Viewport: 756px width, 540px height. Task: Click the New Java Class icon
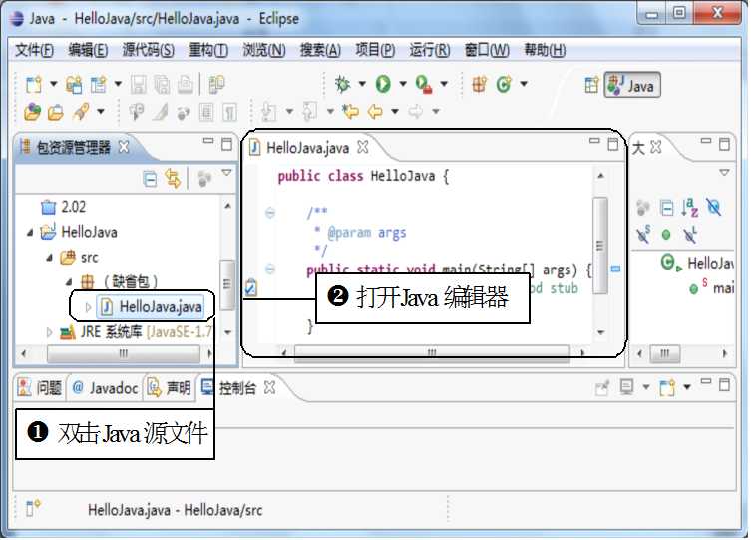[504, 84]
